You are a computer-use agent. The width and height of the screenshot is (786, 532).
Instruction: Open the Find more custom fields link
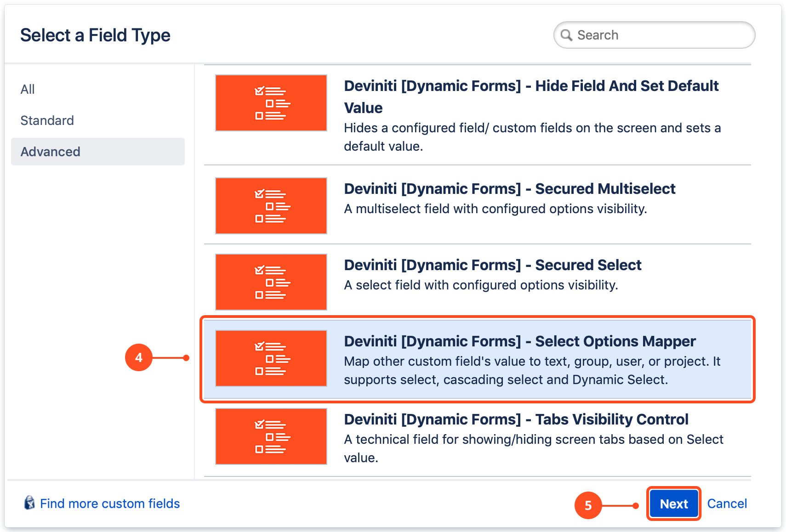tap(110, 504)
